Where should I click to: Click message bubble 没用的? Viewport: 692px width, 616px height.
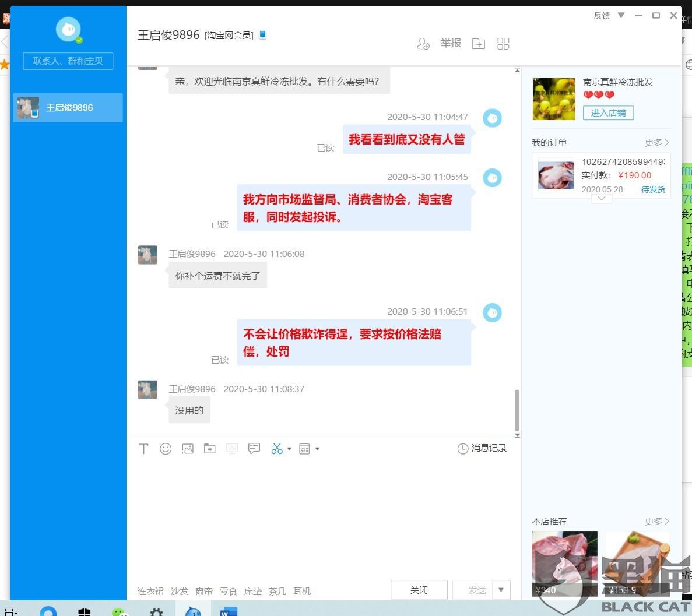point(189,410)
